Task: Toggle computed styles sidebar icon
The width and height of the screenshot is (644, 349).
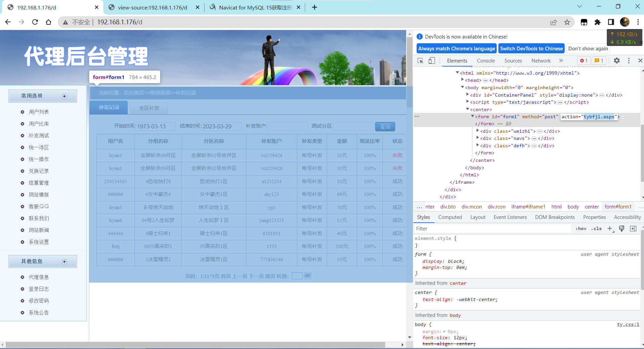Action: pos(633,229)
